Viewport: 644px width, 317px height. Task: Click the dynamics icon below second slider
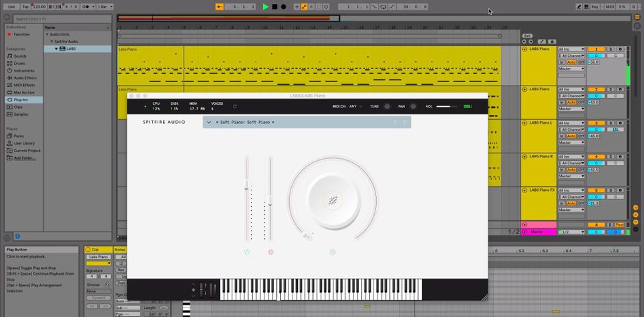(x=271, y=252)
